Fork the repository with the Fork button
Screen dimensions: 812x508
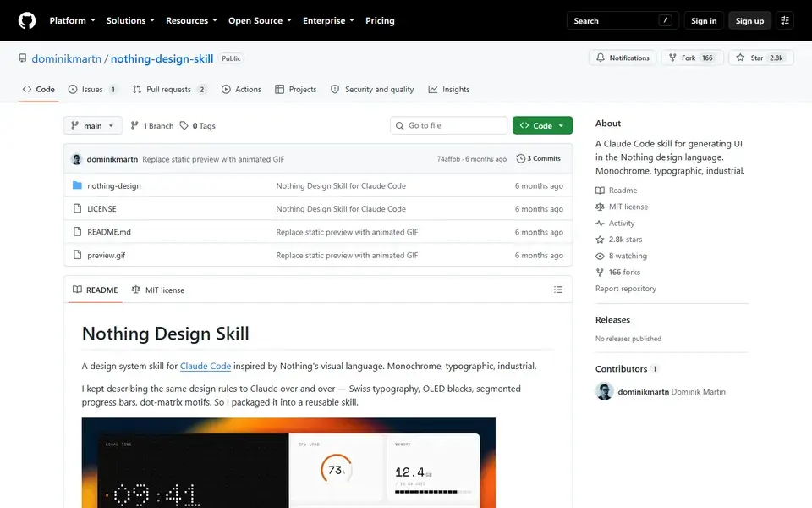click(x=691, y=58)
